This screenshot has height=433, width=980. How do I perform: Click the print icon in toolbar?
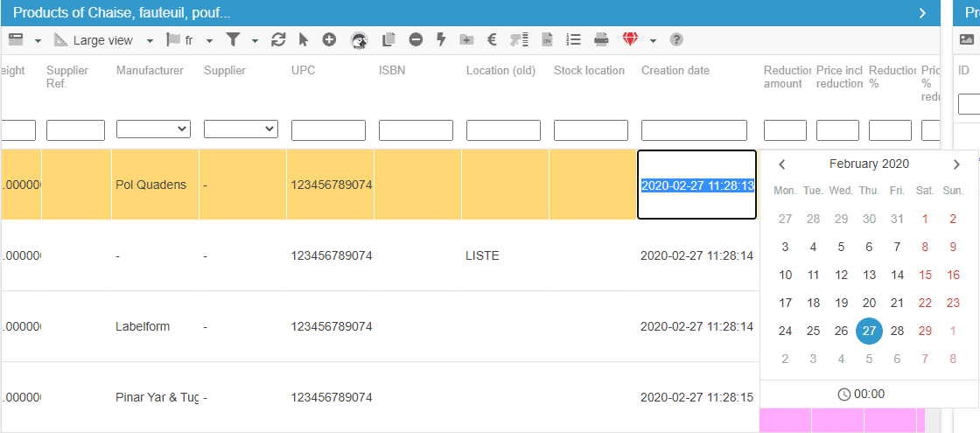pos(601,39)
